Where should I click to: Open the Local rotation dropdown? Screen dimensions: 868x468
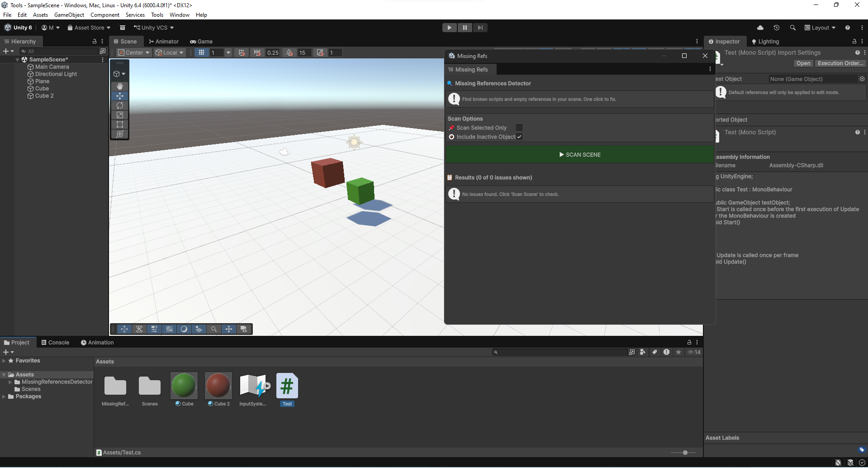(170, 53)
